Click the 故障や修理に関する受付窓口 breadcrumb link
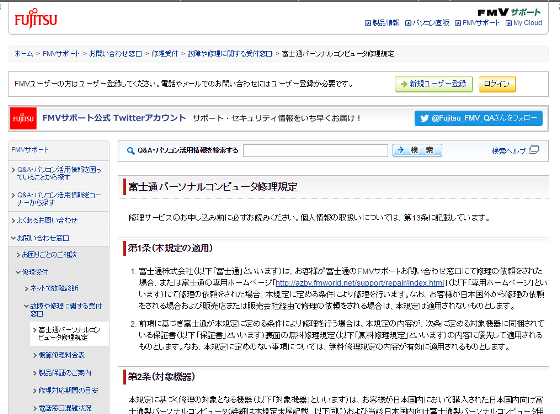 (230, 54)
